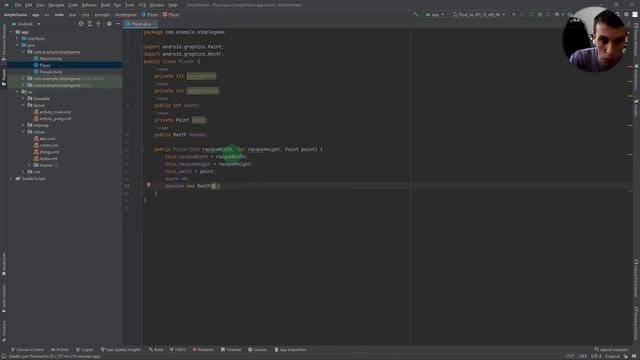Open the Problems tool window
Screen dimensions: 640x360
[x=203, y=350]
